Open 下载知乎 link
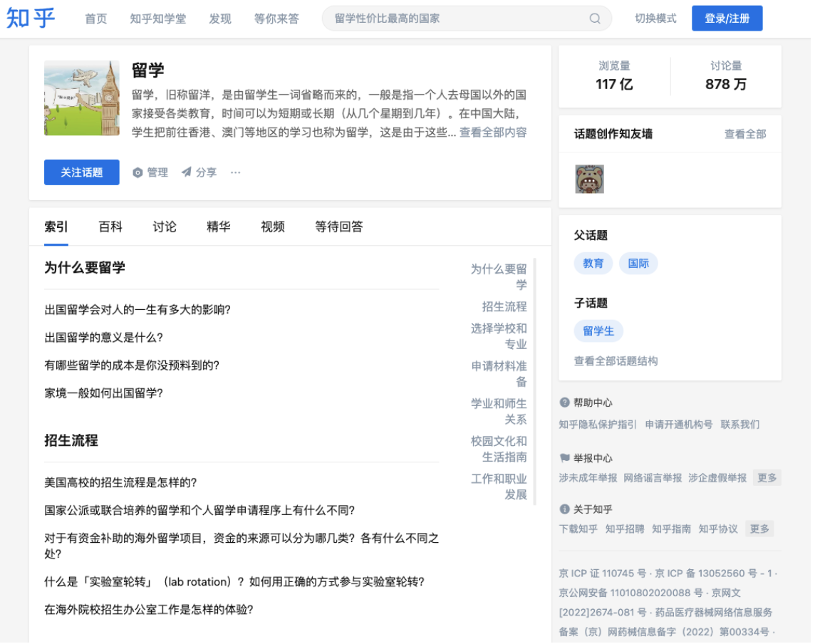The height and width of the screenshot is (644, 815). point(581,531)
